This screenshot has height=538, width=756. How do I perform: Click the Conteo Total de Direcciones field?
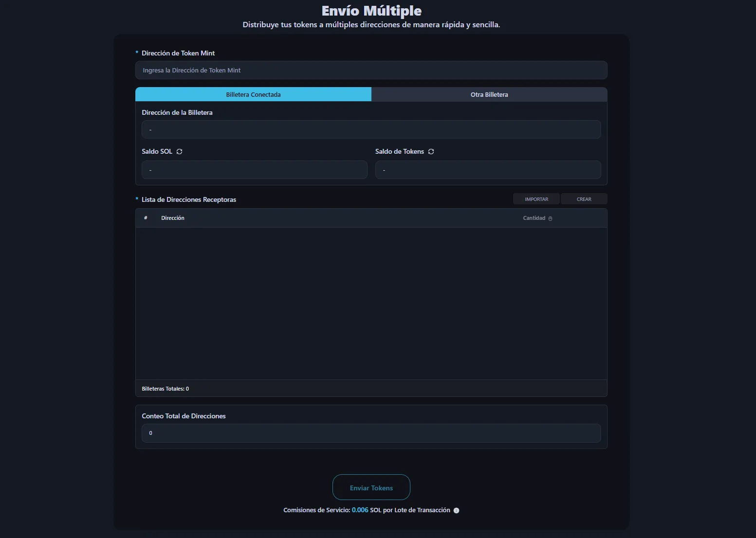371,433
